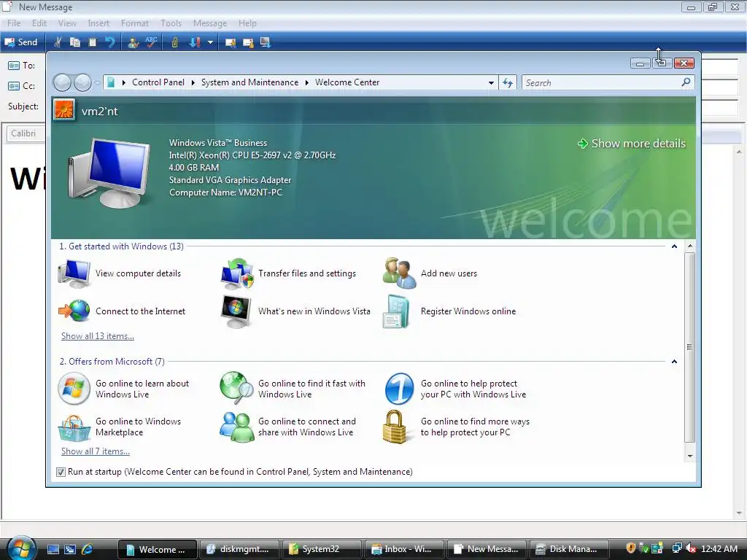Select Add new users item
This screenshot has width=747, height=560.
coord(430,273)
